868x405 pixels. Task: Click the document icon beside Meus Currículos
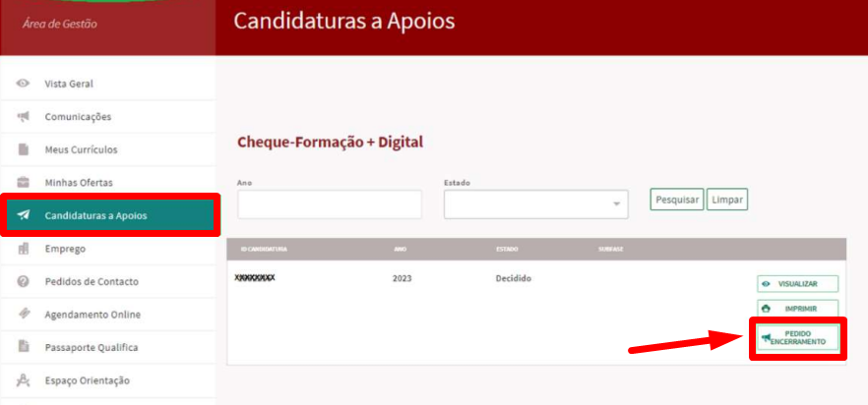click(x=24, y=149)
